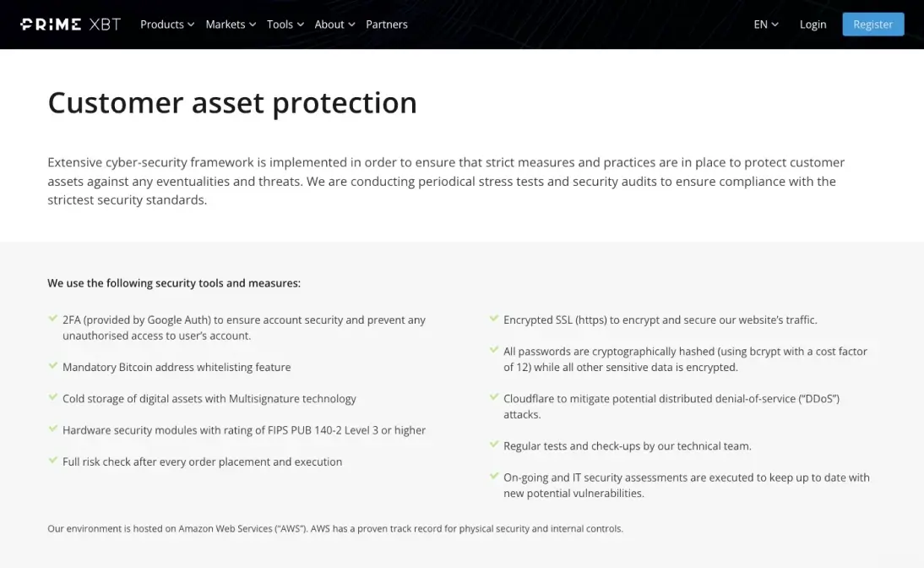Click the security tools and measures subheading

click(174, 283)
